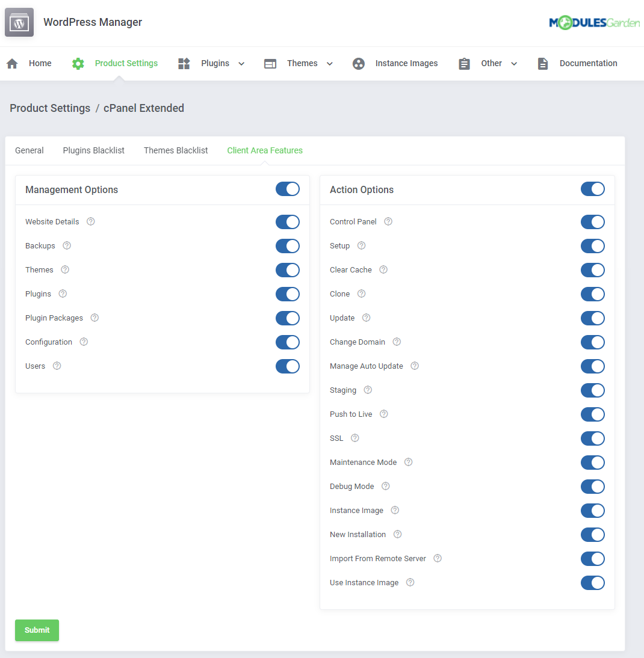The image size is (644, 658).
Task: Click help icon beside Change Domain
Action: click(397, 342)
